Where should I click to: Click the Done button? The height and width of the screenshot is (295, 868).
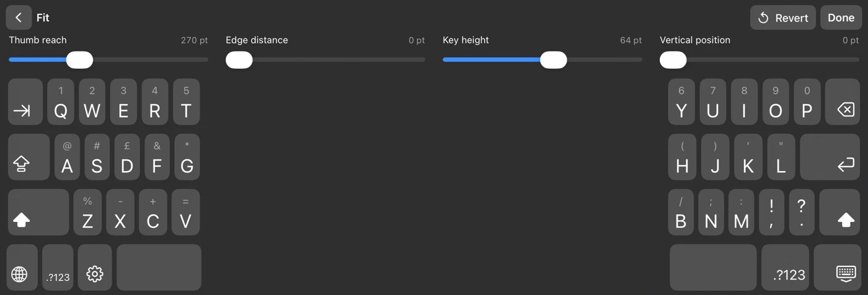coord(841,17)
